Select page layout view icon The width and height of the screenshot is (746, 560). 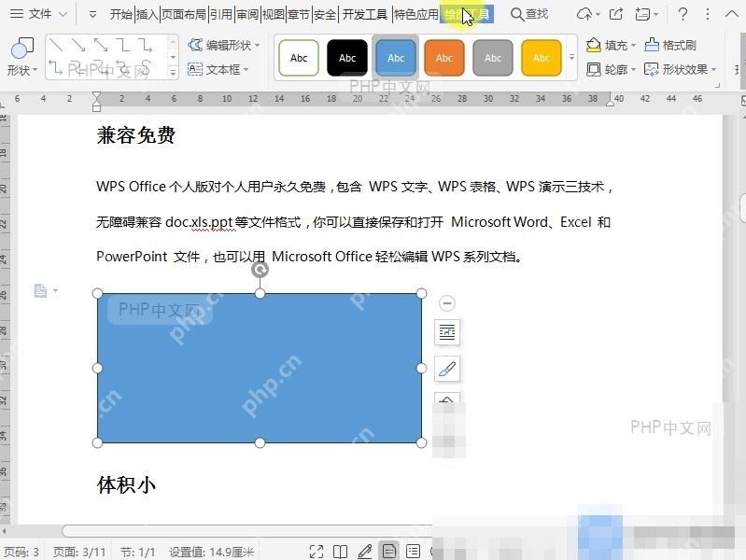coord(389,552)
